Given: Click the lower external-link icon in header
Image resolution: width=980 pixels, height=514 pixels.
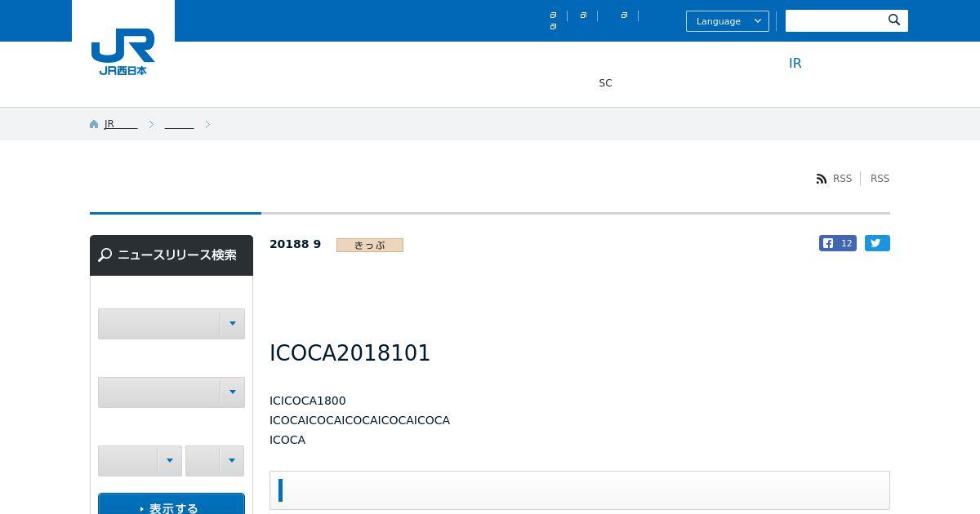Looking at the screenshot, I should point(553,27).
